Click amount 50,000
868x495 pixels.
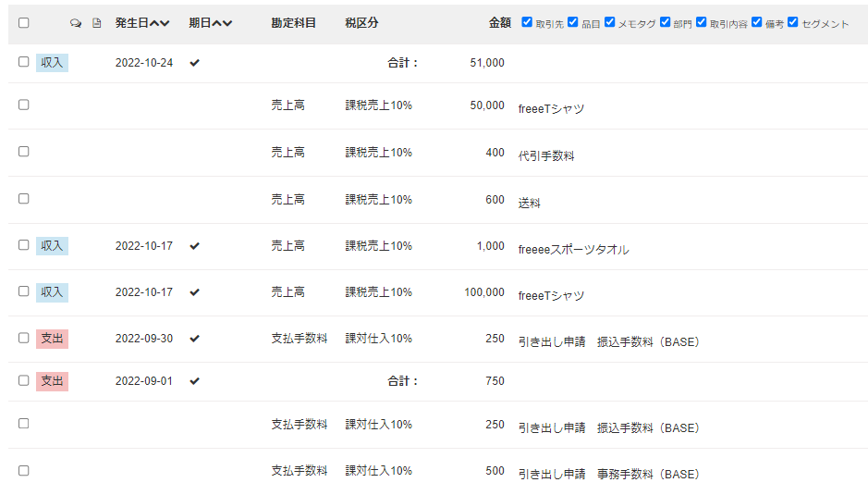pos(487,105)
